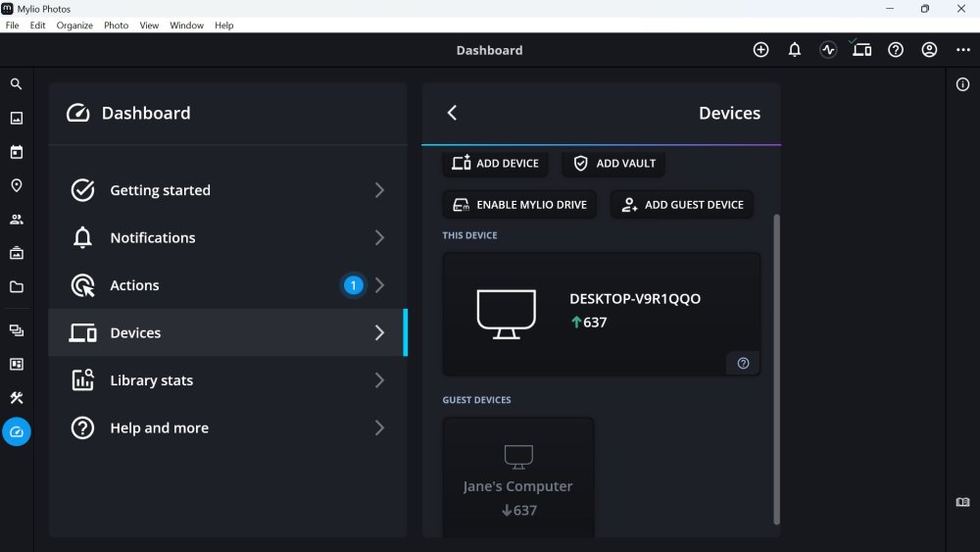Click the ADD VAULT button
The image size is (980, 552).
pyautogui.click(x=613, y=164)
